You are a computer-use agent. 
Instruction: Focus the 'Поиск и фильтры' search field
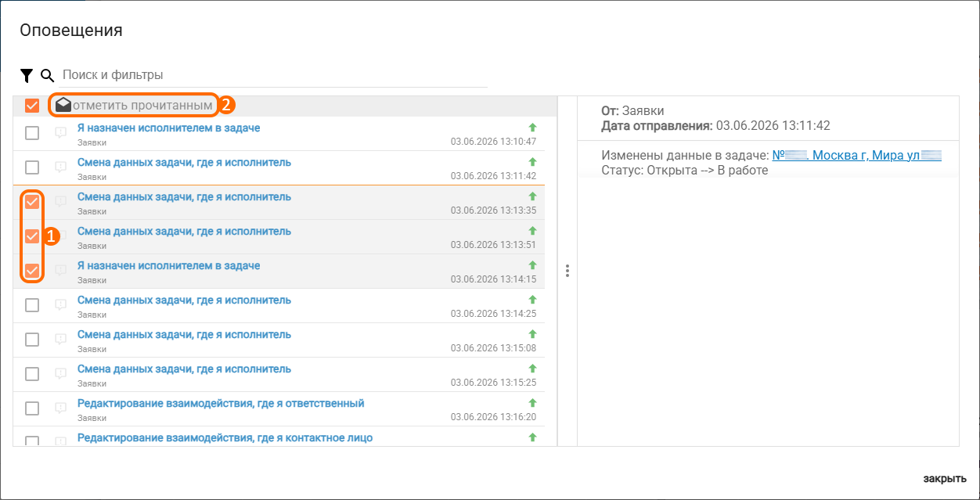point(274,75)
